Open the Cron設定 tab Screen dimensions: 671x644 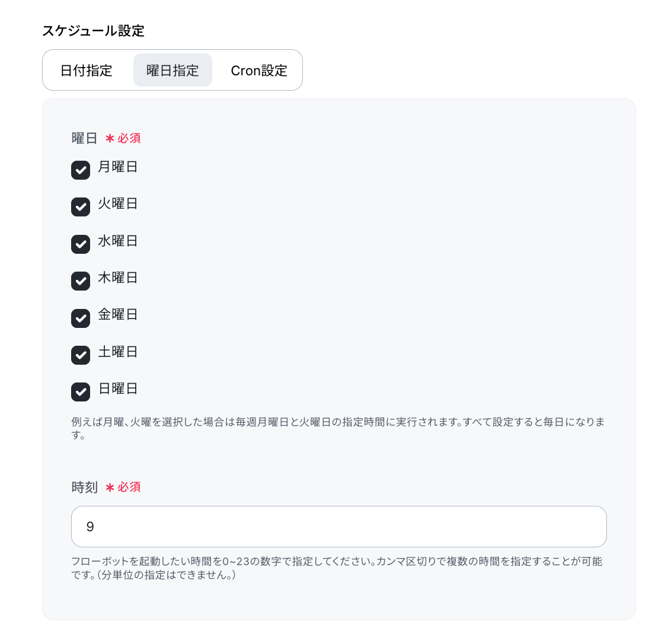(259, 70)
